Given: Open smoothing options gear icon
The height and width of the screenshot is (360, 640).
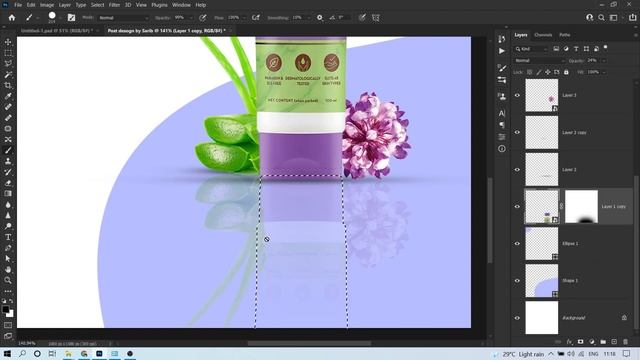Looking at the screenshot, I should pyautogui.click(x=320, y=18).
